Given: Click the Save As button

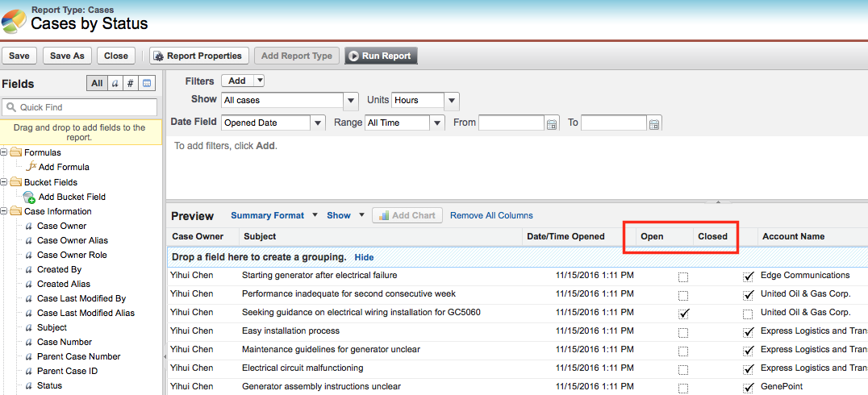Looking at the screenshot, I should [67, 56].
